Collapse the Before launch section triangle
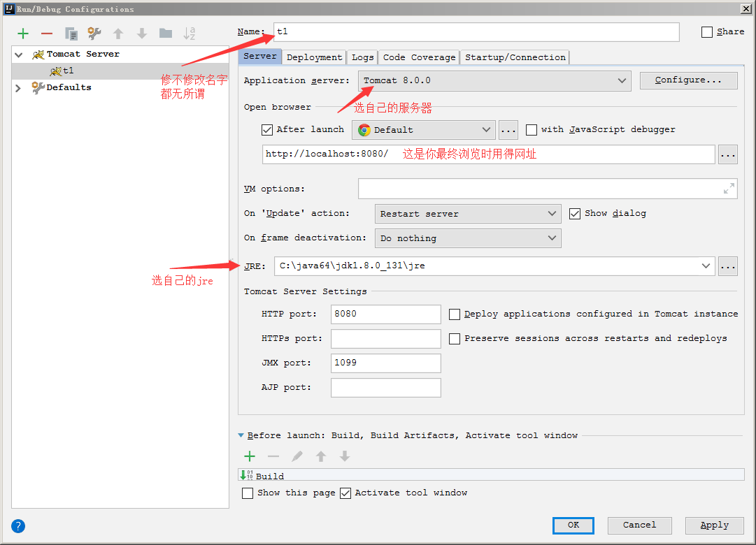Viewport: 756px width, 545px height. [x=241, y=435]
